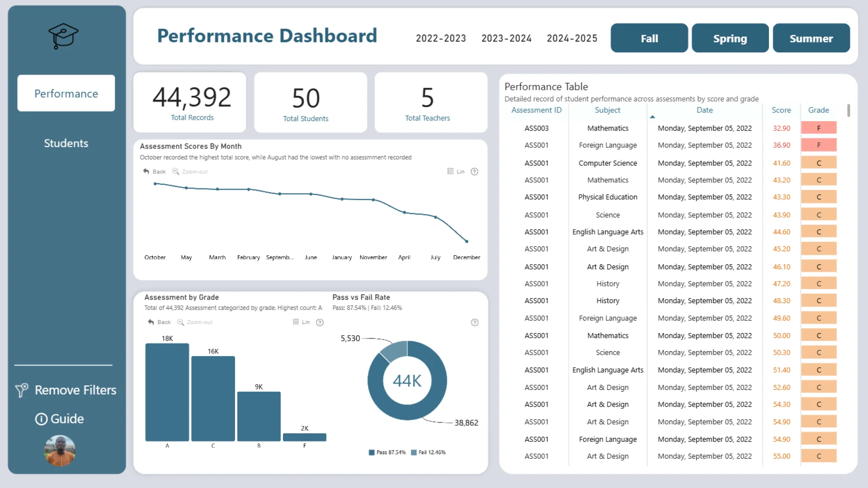The image size is (868, 488).
Task: Open help icon on Assessment by Grade chart
Action: click(x=320, y=322)
